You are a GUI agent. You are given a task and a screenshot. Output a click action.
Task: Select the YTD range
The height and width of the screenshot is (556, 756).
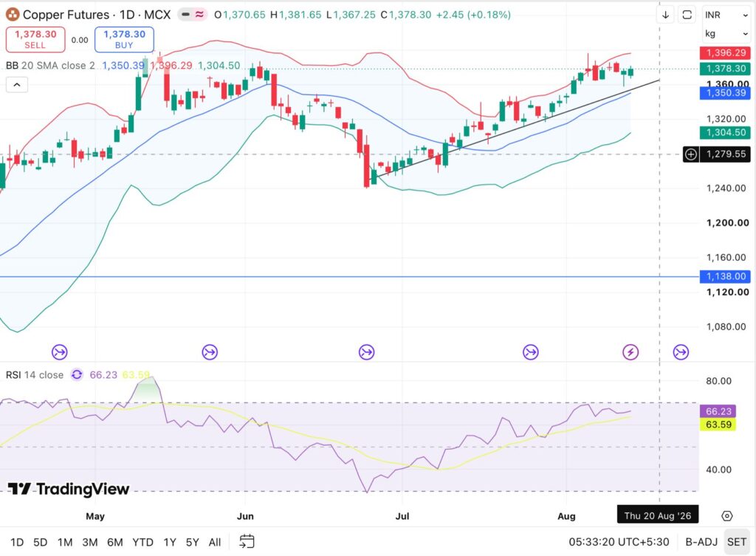point(142,542)
